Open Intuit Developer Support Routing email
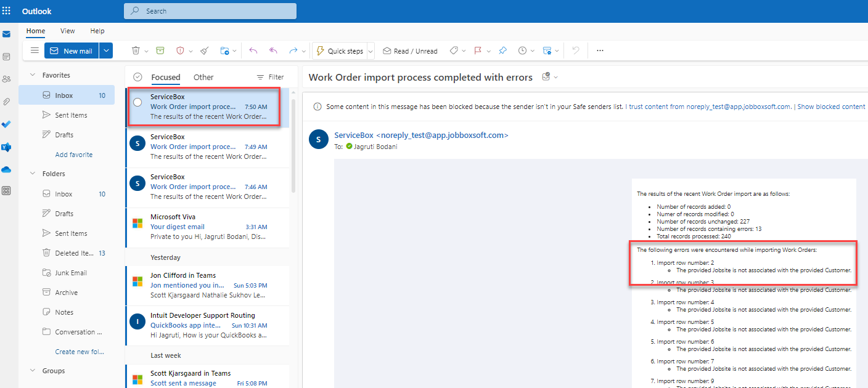Screen dimensions: 868x388 point(208,326)
